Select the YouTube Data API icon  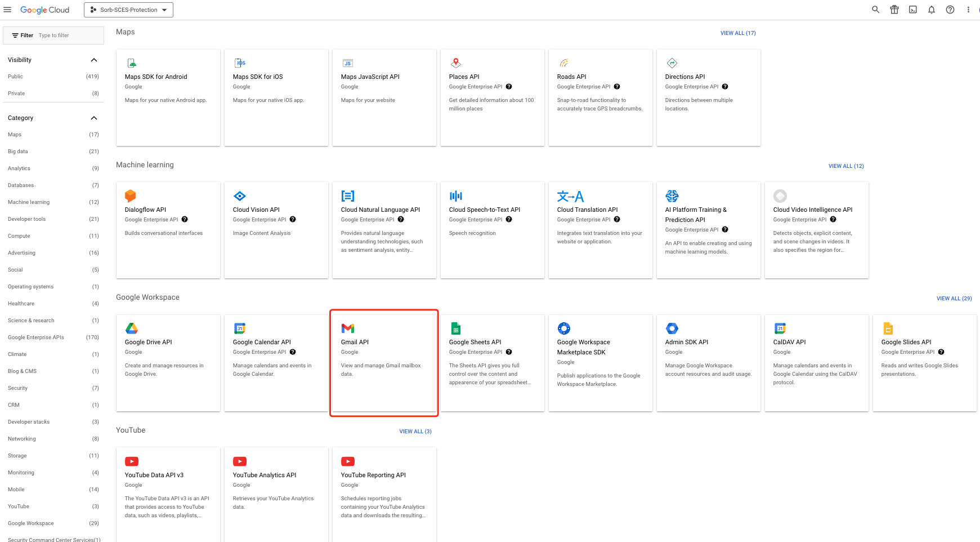coord(132,461)
